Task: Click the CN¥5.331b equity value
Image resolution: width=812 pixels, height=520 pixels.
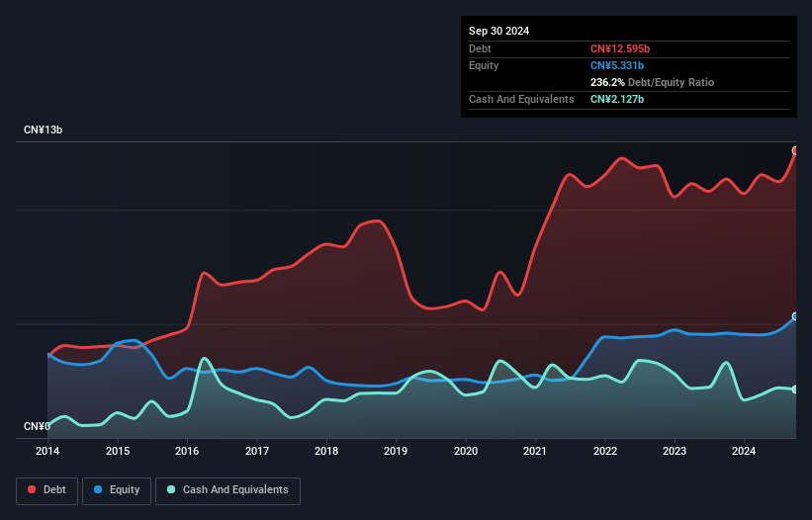Action: (x=617, y=65)
